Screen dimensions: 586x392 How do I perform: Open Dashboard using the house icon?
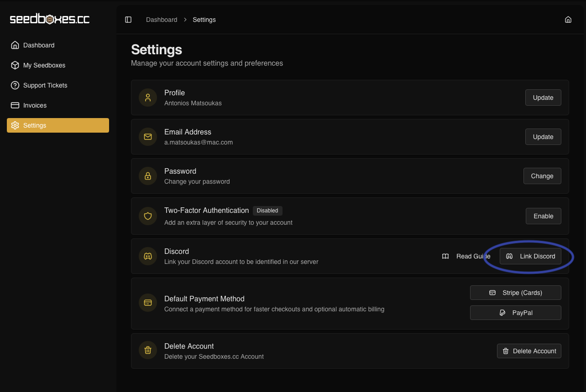point(15,45)
